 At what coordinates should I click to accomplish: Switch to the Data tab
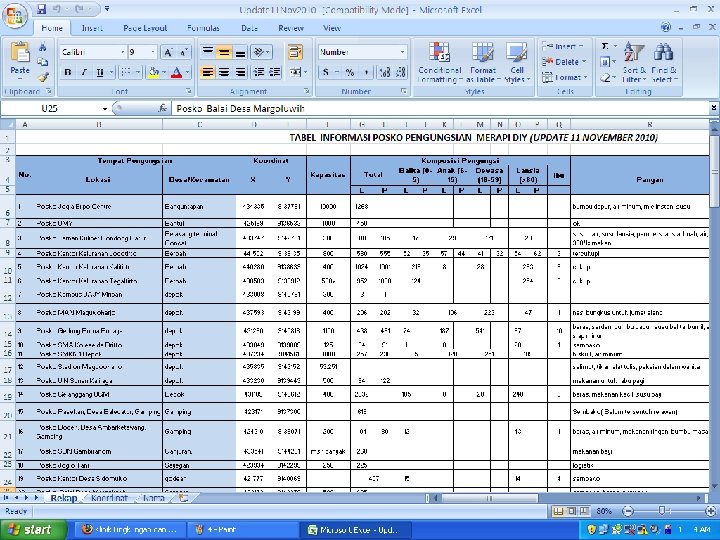point(249,28)
